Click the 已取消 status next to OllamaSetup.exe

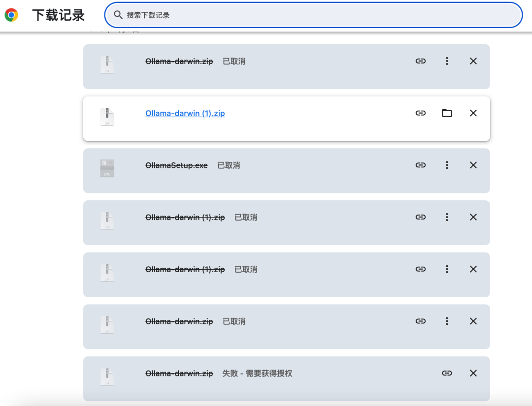[x=229, y=165]
